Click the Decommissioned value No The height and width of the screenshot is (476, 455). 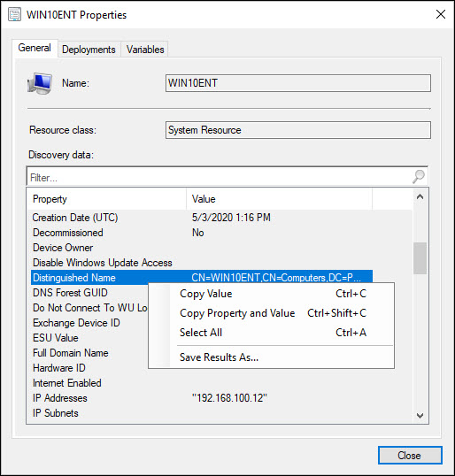(x=197, y=233)
